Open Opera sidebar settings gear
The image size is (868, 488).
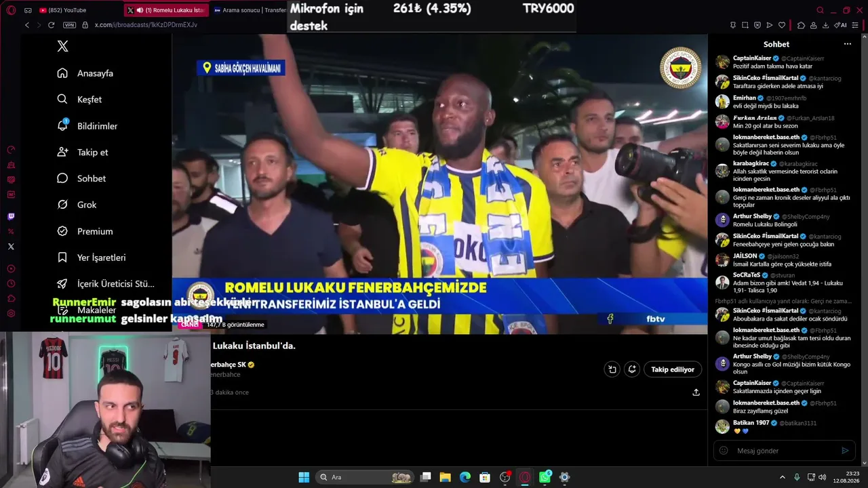[x=11, y=314]
